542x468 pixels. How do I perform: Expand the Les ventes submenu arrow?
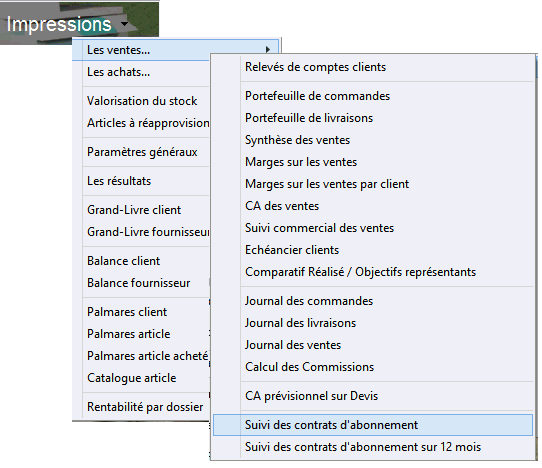coord(268,50)
